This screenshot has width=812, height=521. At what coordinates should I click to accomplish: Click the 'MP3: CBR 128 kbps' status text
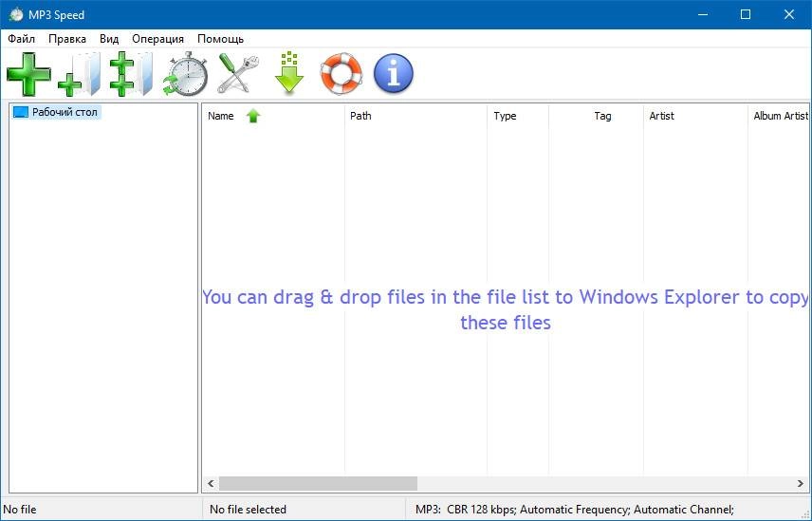(x=574, y=510)
